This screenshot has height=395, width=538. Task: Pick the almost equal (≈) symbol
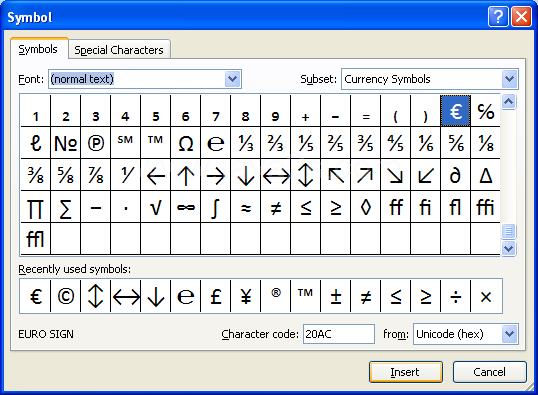pos(246,207)
